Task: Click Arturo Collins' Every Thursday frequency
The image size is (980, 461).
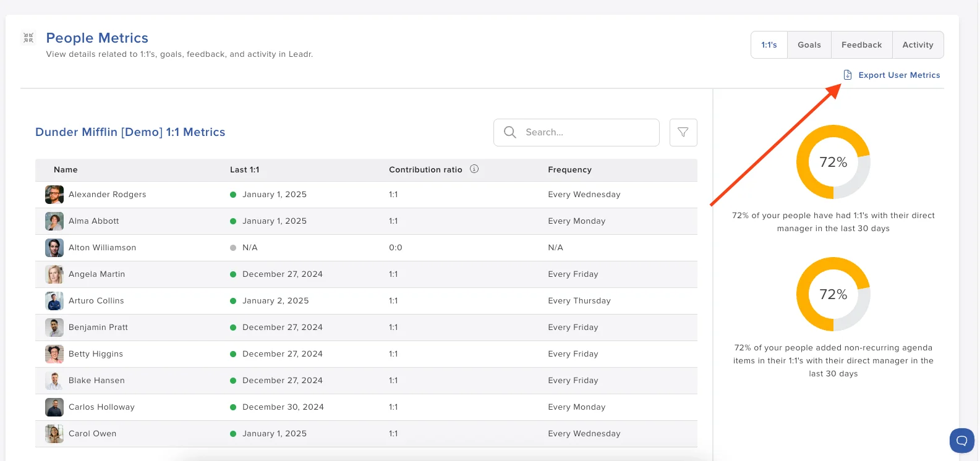Action: tap(579, 301)
